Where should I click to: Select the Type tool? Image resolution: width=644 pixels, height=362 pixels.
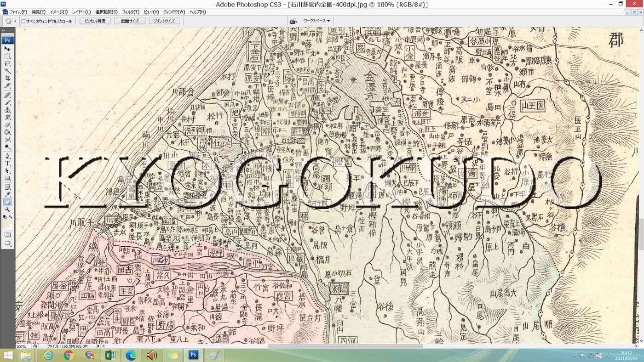pos(7,163)
